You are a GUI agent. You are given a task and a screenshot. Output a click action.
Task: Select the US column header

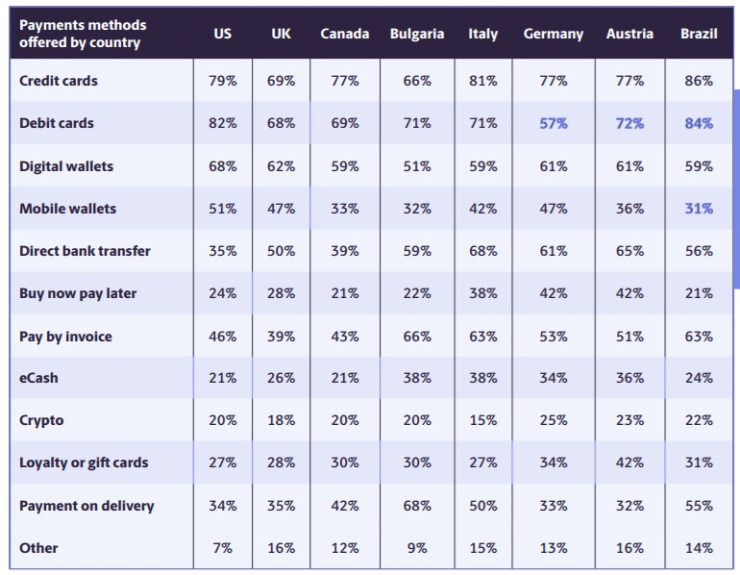point(222,33)
